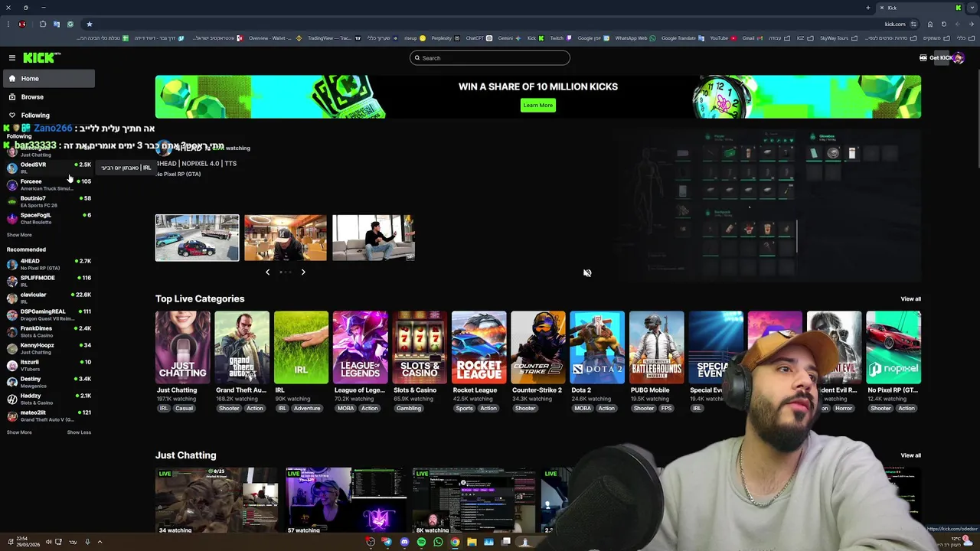
Task: Click the Casual tag under Just Chatting
Action: [184, 409]
